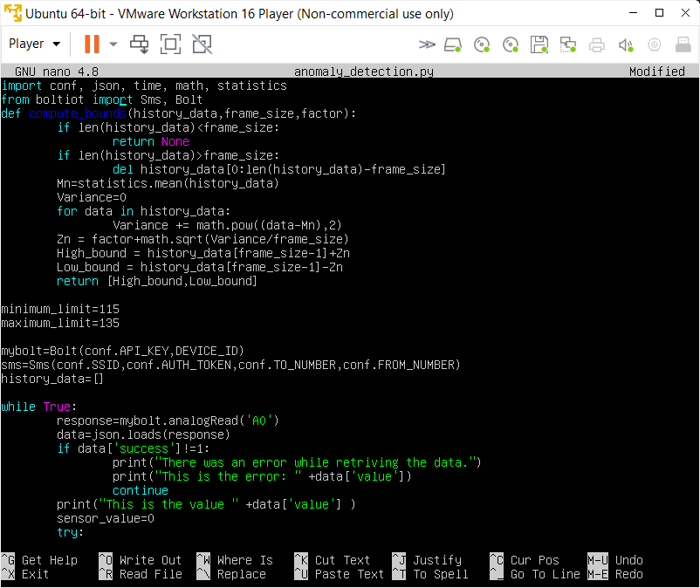Click the floppy drive icon
The width and height of the screenshot is (700, 588).
[539, 44]
